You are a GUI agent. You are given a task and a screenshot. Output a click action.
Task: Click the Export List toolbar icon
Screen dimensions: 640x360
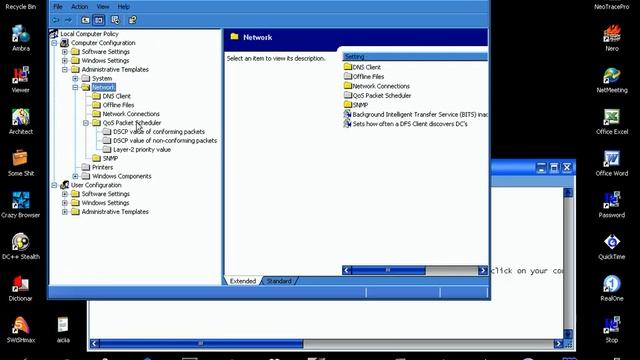coord(115,20)
